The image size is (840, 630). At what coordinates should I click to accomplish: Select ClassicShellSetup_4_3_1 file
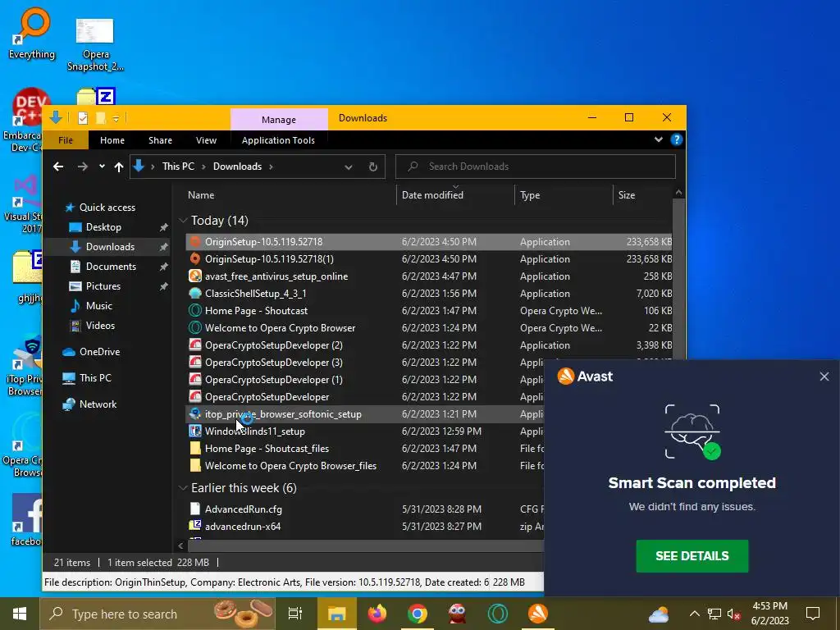tap(428, 294)
